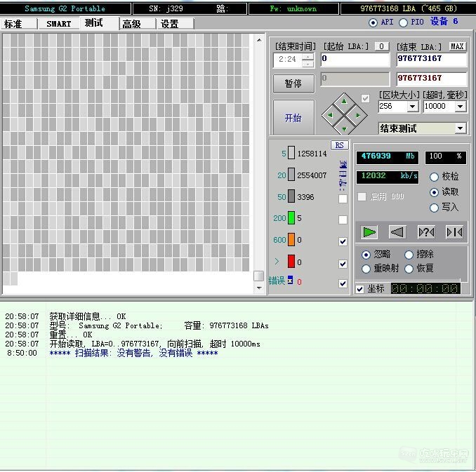The height and width of the screenshot is (472, 476).
Task: Click the 100 % completion display
Action: (x=445, y=157)
